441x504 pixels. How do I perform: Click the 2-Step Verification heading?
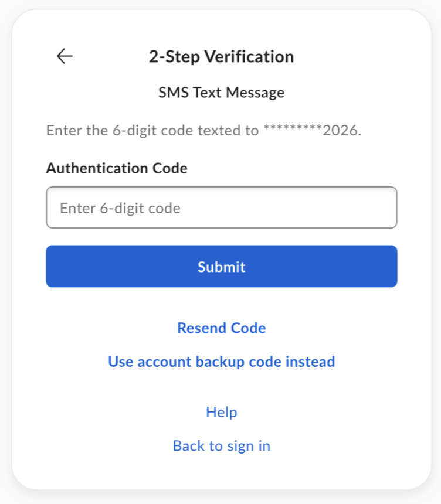click(221, 57)
